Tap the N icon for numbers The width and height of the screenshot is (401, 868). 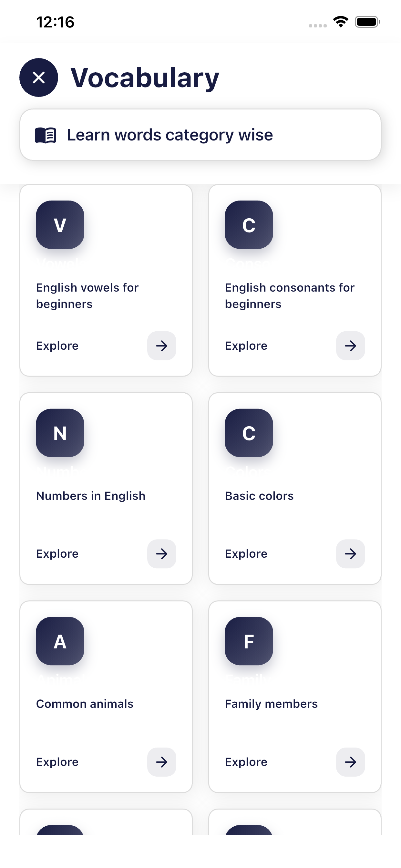click(60, 433)
